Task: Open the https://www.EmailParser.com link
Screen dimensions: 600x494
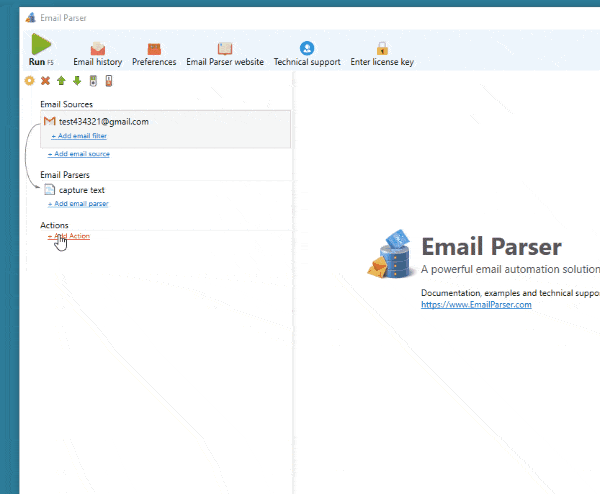Action: coord(476,305)
